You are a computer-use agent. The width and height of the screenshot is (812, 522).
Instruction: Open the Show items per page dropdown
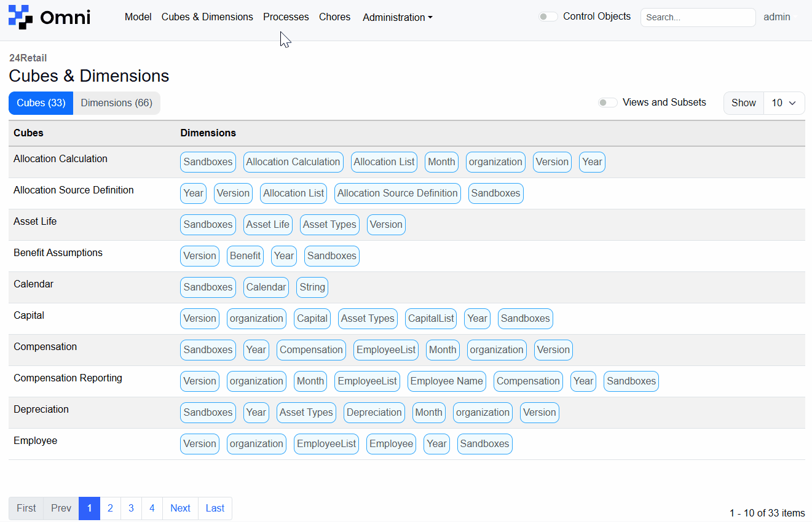point(784,103)
